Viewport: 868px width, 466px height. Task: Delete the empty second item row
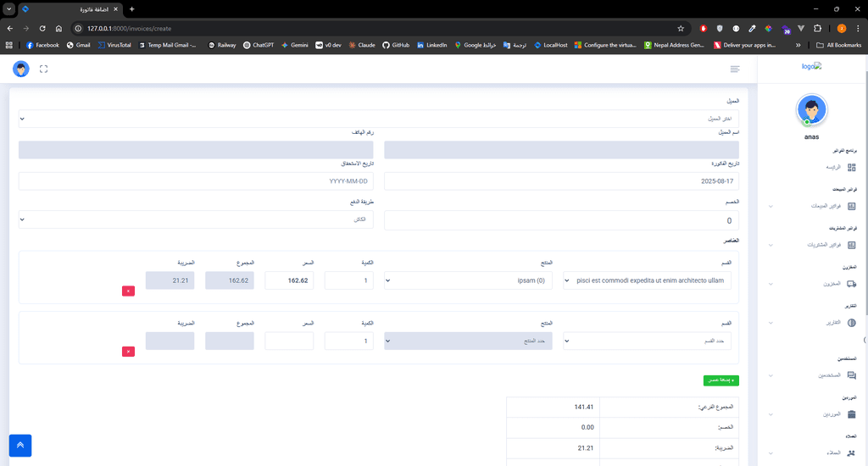pyautogui.click(x=129, y=352)
